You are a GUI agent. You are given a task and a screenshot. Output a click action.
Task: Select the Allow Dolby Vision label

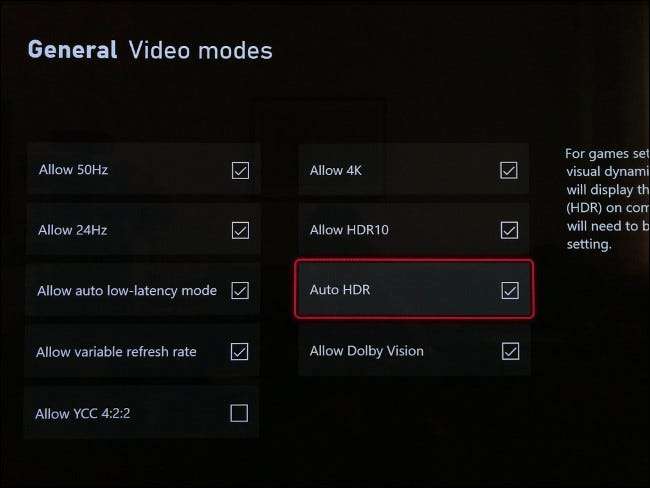[366, 351]
